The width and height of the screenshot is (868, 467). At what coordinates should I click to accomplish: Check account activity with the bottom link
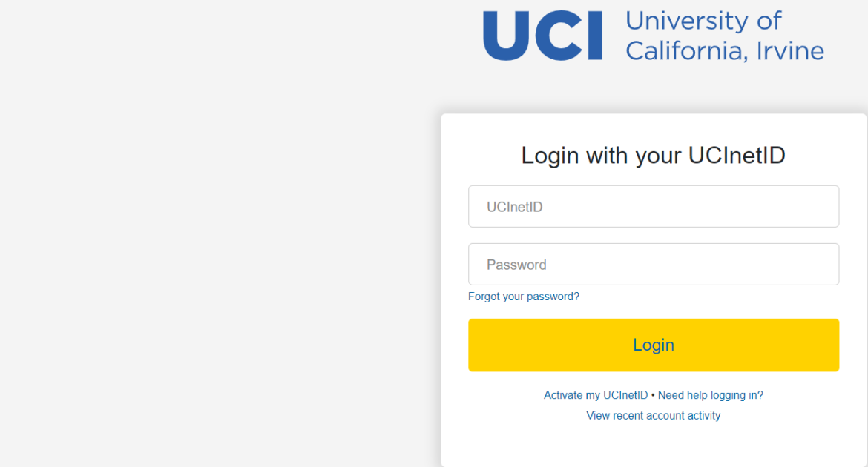click(653, 415)
